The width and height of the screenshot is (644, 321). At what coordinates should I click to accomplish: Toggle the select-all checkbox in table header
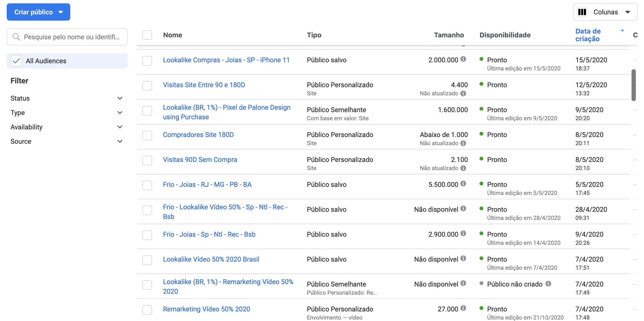click(147, 35)
